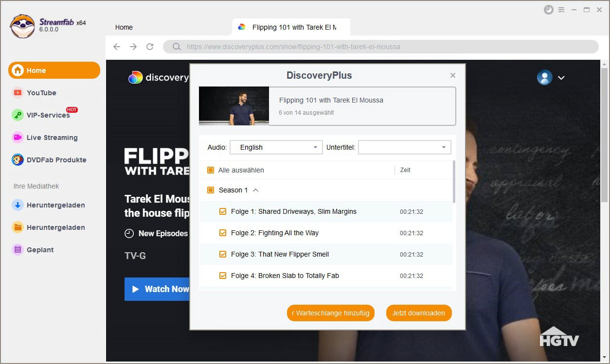Open Heruntergeladen item with orange folder icon
610x364 pixels.
click(49, 227)
